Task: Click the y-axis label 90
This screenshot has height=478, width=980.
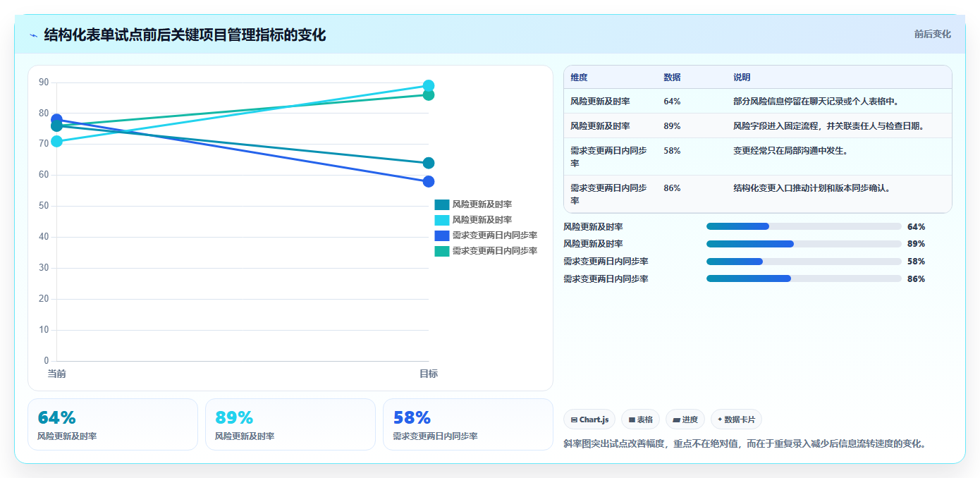Action: [44, 82]
